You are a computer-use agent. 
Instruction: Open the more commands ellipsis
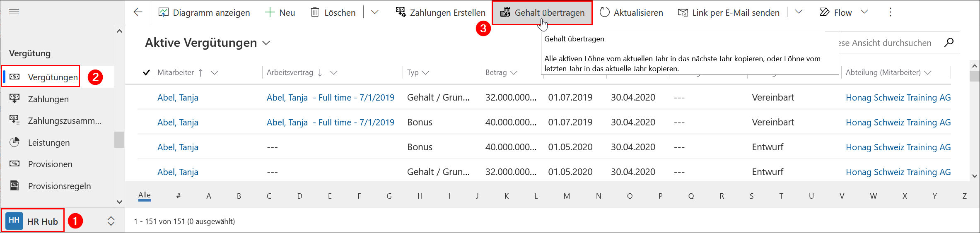tap(890, 12)
